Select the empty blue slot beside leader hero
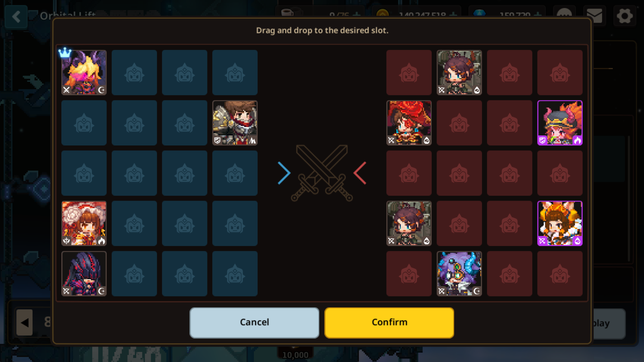 tap(134, 72)
